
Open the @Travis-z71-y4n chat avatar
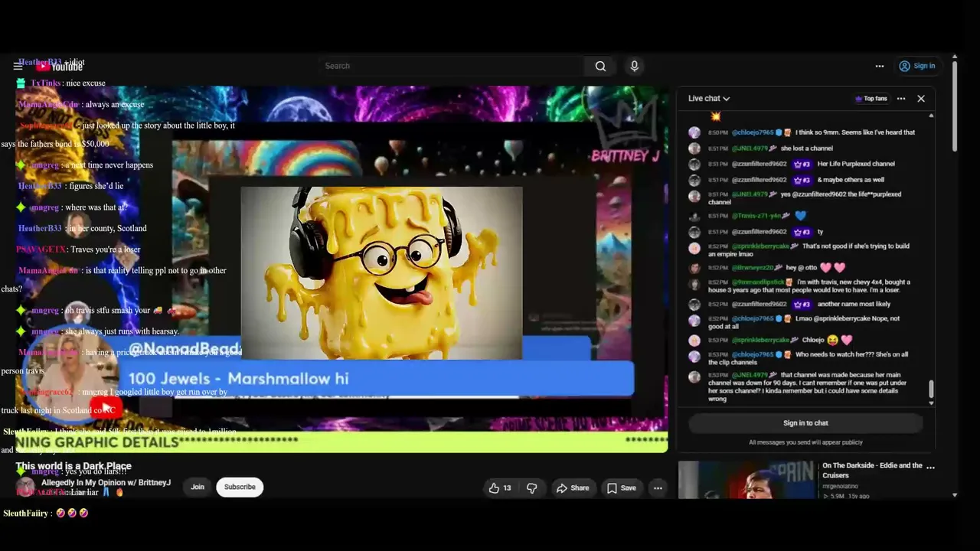[x=694, y=217]
